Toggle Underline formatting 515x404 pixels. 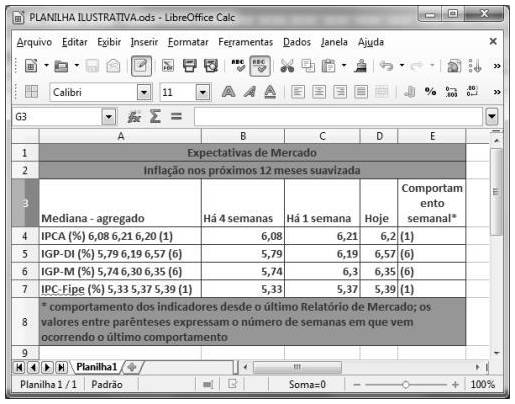click(x=270, y=92)
